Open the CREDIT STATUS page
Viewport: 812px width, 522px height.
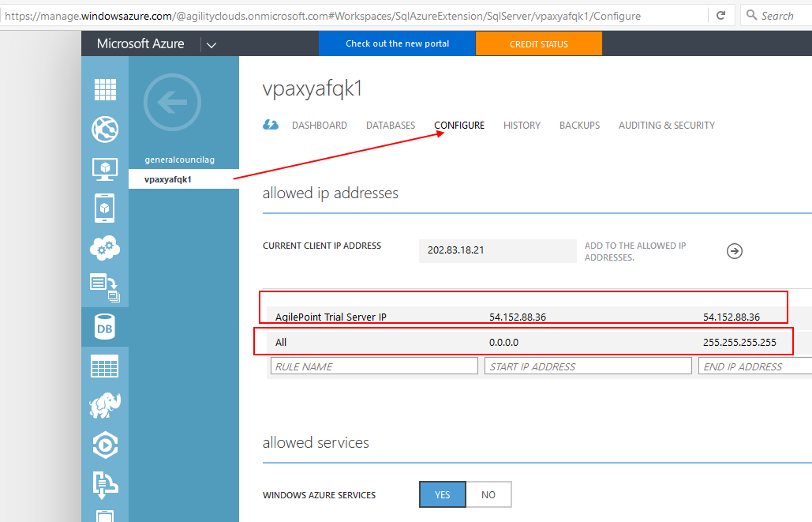click(538, 43)
